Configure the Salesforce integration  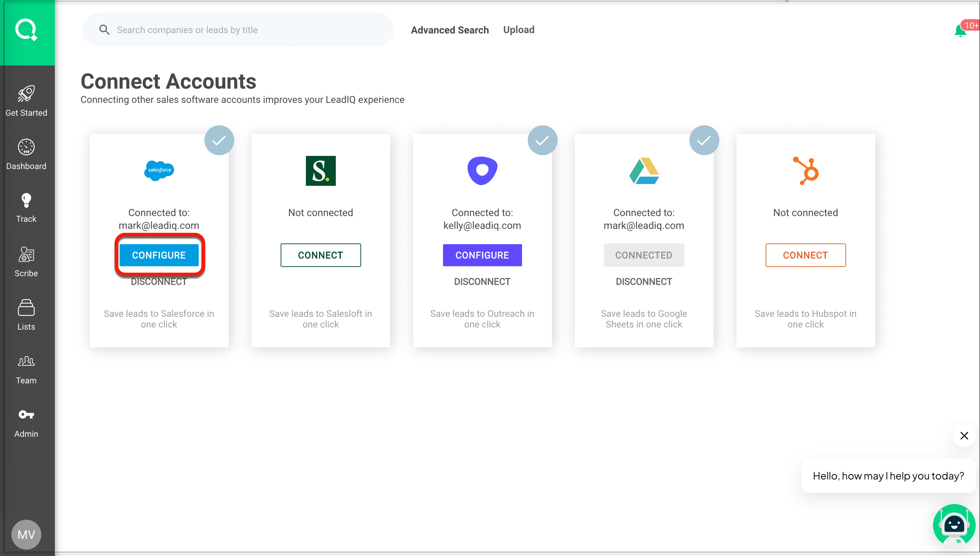click(159, 255)
